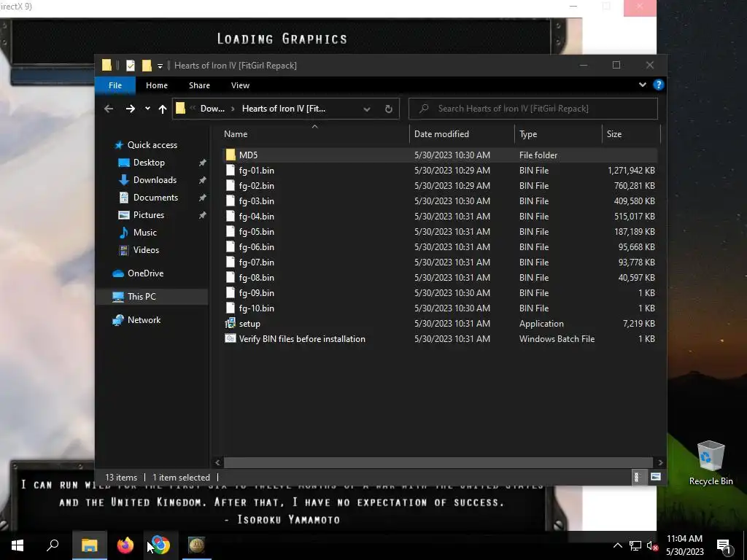Open Videos in the sidebar
This screenshot has width=747, height=560.
pos(146,250)
